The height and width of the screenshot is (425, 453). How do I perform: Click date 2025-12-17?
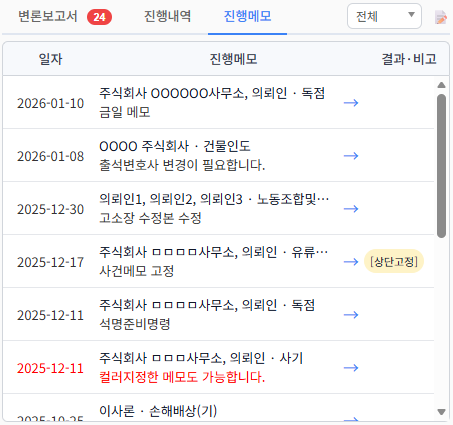click(x=50, y=262)
